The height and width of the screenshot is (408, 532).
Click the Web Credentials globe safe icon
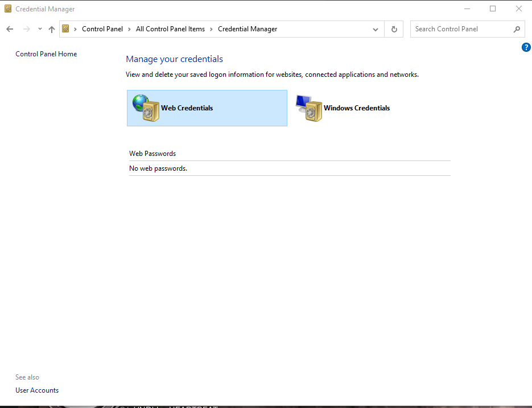pos(146,108)
